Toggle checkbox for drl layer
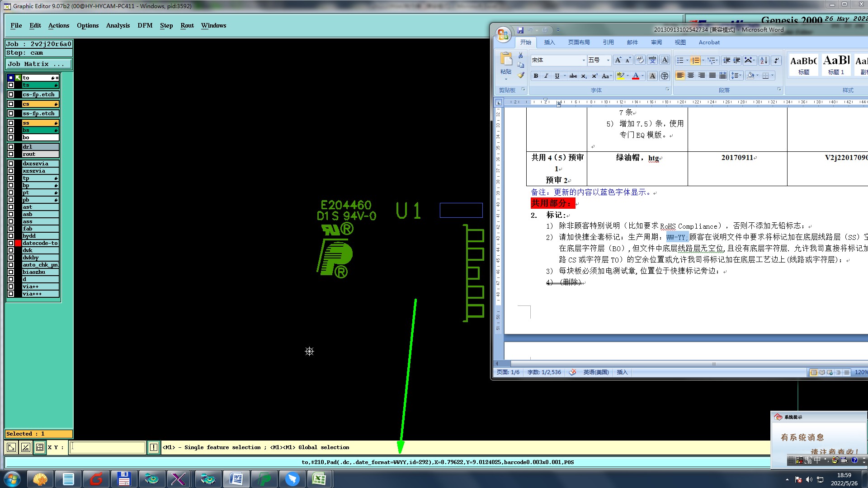The width and height of the screenshot is (868, 488). 11,147
